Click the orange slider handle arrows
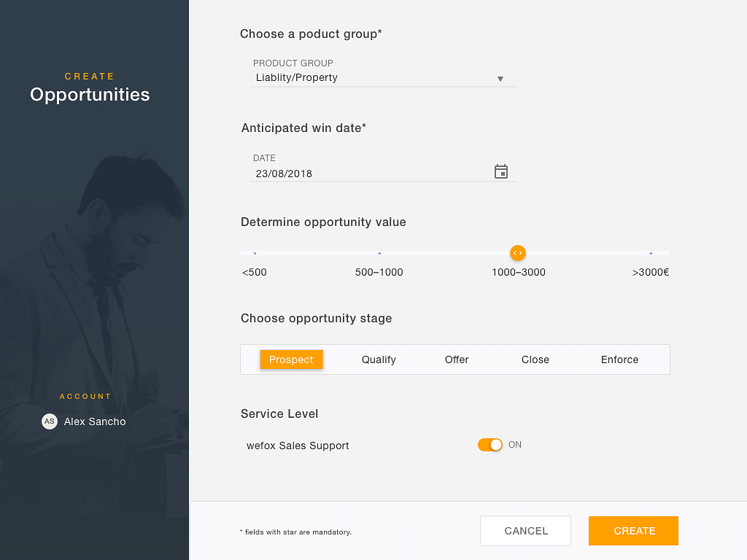747x560 pixels. (x=517, y=253)
